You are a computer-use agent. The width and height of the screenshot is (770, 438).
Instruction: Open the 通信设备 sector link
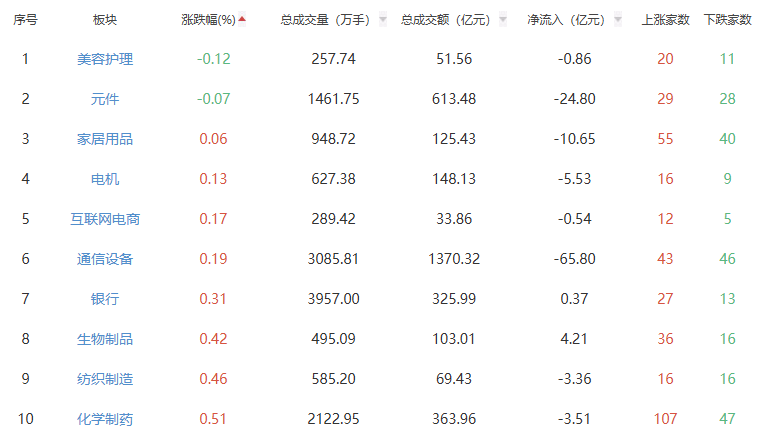(105, 259)
